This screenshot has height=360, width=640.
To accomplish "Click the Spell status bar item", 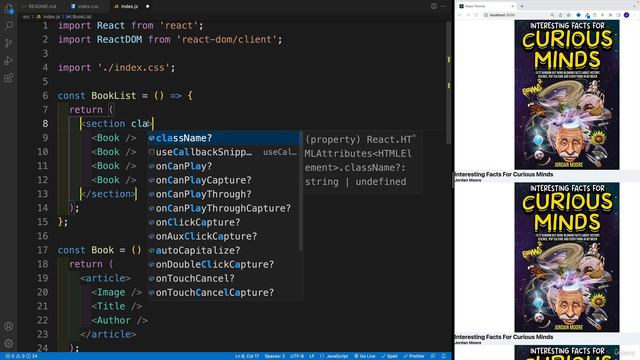I will click(x=389, y=356).
